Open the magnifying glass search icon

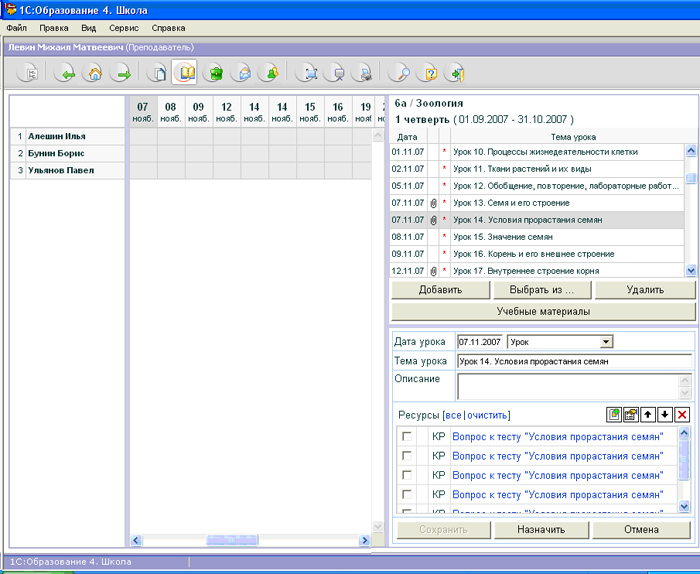point(400,73)
